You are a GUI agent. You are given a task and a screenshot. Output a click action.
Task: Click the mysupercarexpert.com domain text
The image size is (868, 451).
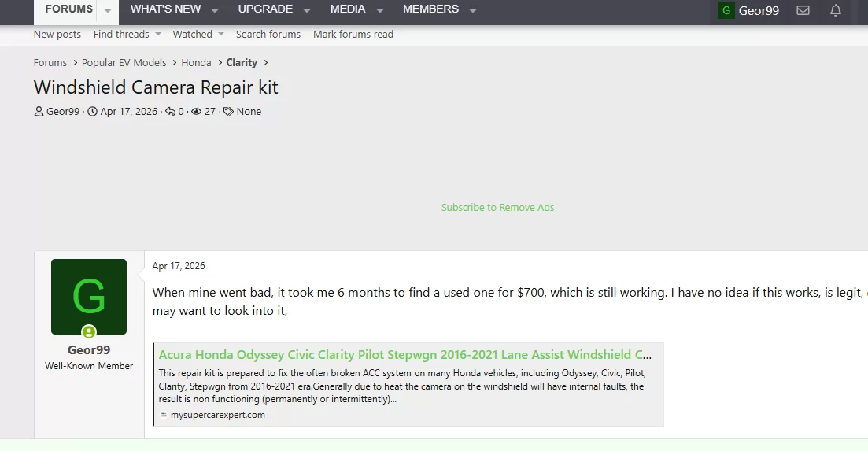click(217, 415)
